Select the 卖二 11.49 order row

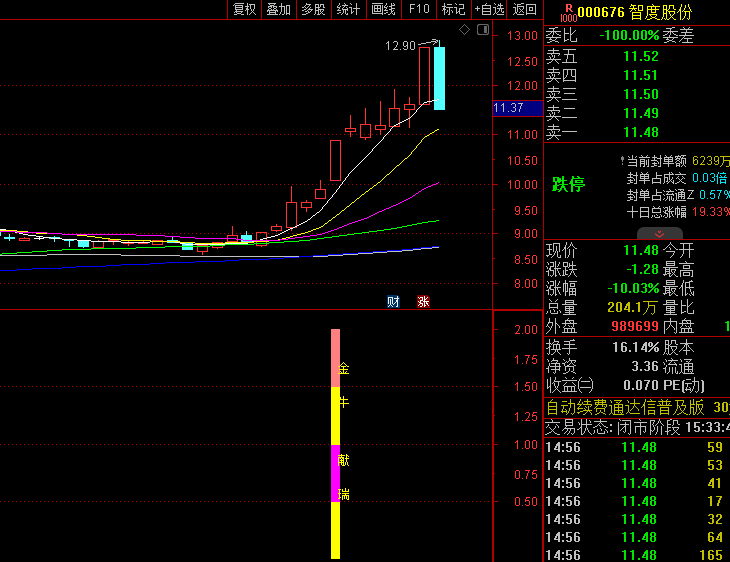click(637, 114)
